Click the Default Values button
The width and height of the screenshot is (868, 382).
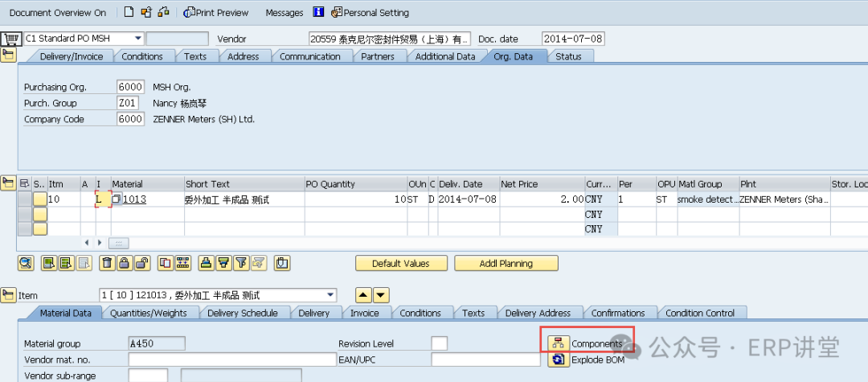point(400,263)
